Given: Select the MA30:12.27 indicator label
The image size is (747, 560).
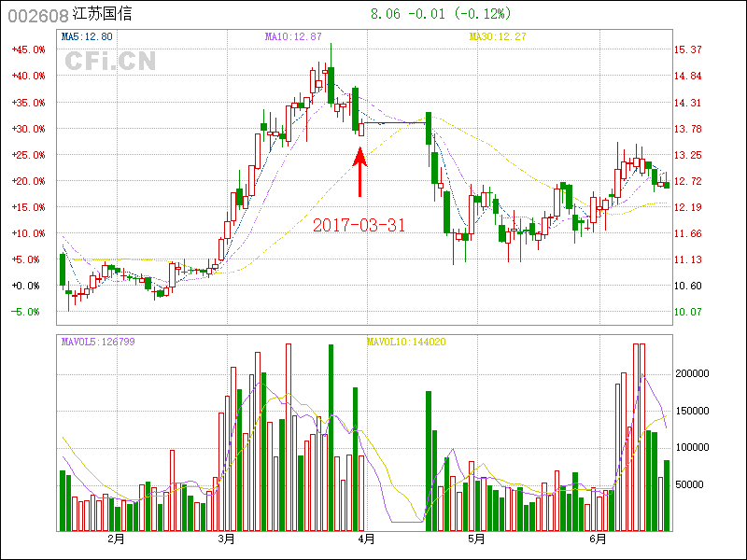Looking at the screenshot, I should (x=498, y=36).
